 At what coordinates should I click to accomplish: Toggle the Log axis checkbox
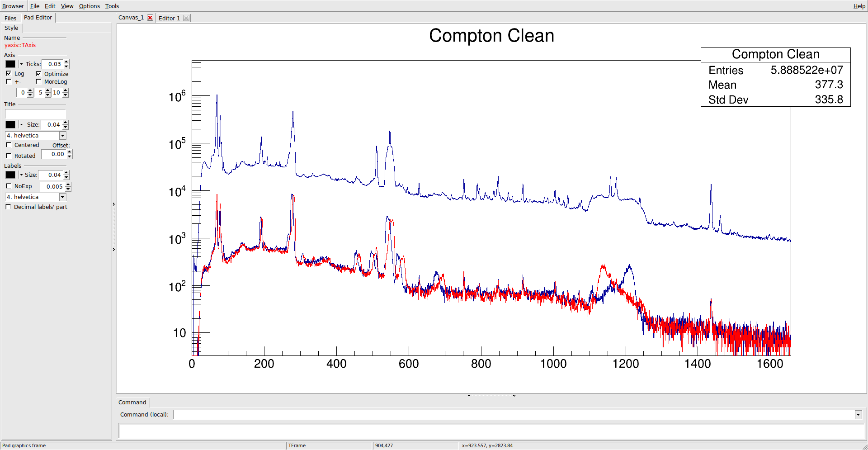(9, 73)
